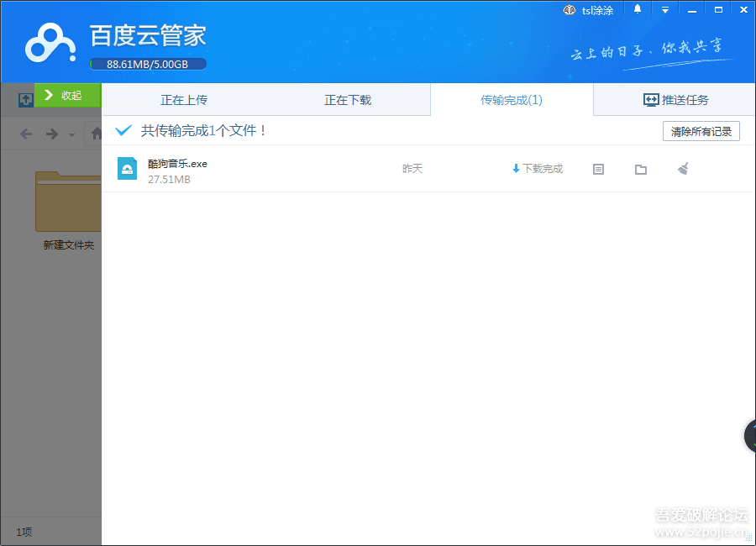Screen dimensions: 756x546
Task: Click the back arrow in file browser
Action: coord(26,134)
